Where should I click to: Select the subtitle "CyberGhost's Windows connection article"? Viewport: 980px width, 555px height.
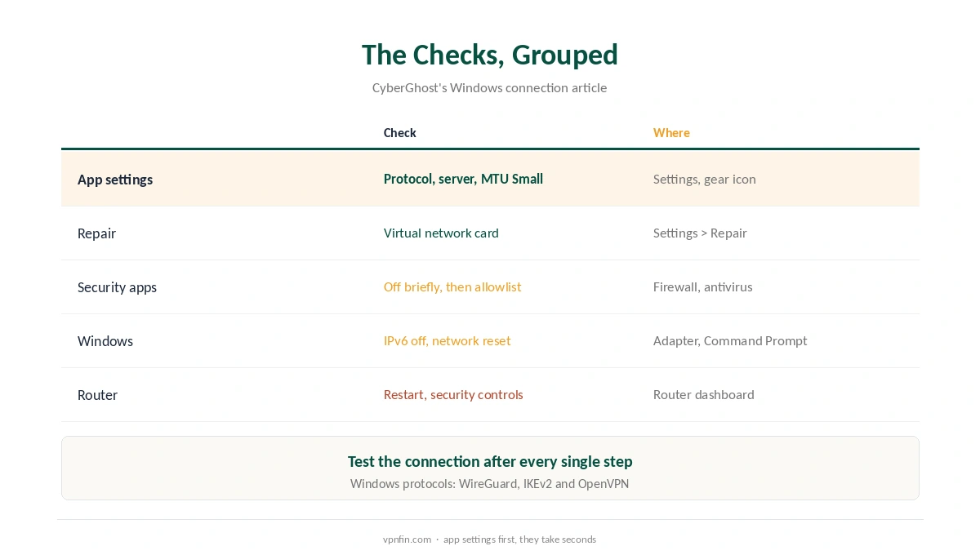tap(490, 87)
